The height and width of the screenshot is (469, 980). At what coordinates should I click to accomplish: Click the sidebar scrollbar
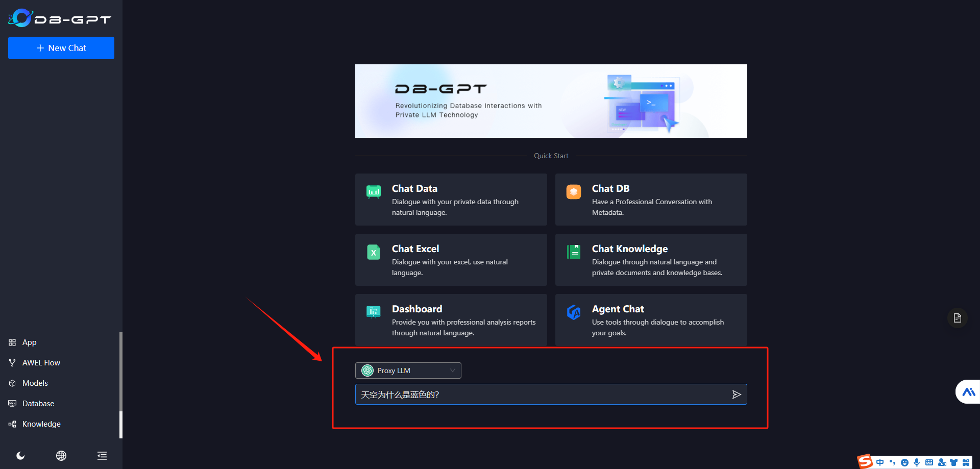[x=121, y=385]
